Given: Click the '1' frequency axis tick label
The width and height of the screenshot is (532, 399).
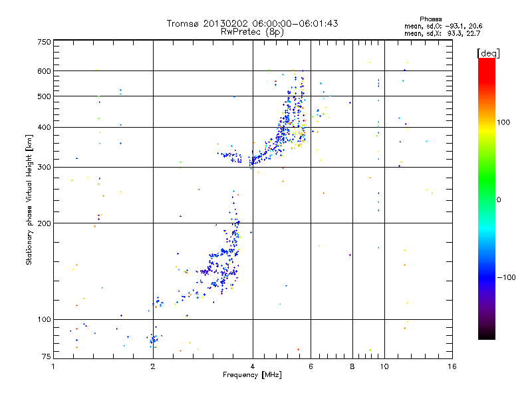Looking at the screenshot, I should [x=53, y=366].
